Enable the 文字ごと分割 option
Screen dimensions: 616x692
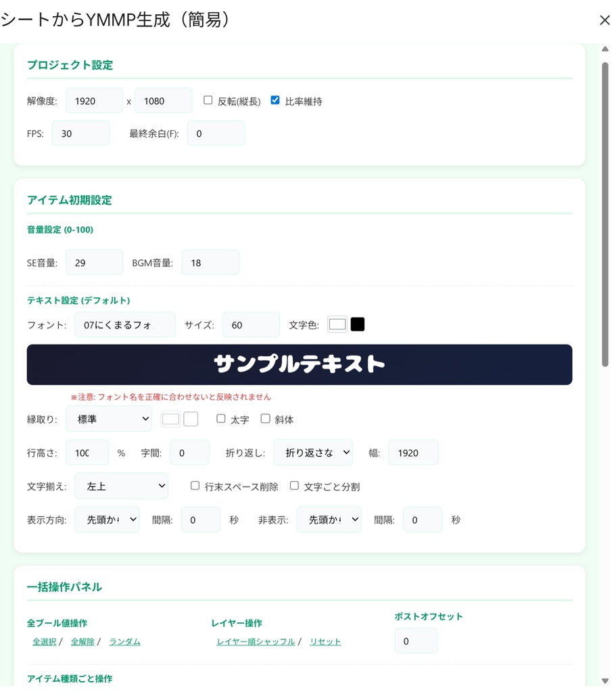coord(294,485)
